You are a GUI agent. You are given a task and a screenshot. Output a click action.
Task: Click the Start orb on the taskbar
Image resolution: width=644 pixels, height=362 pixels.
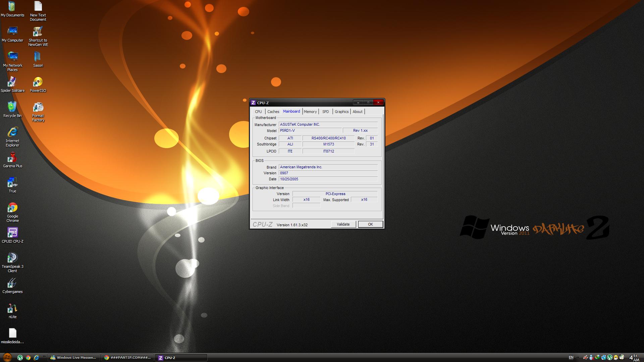point(7,357)
